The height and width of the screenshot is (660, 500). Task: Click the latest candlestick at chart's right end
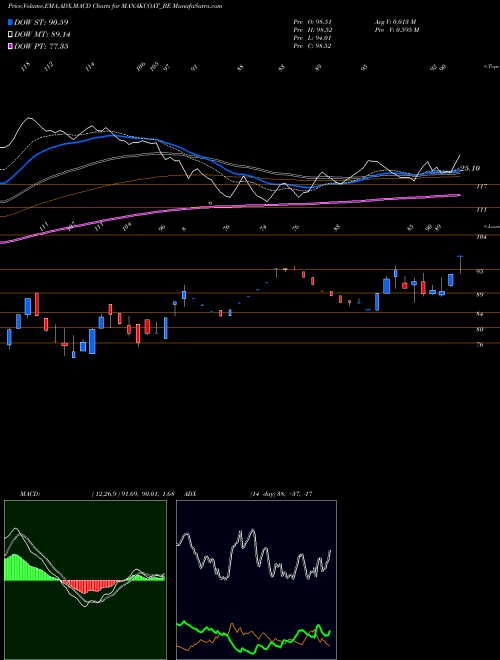[x=460, y=264]
